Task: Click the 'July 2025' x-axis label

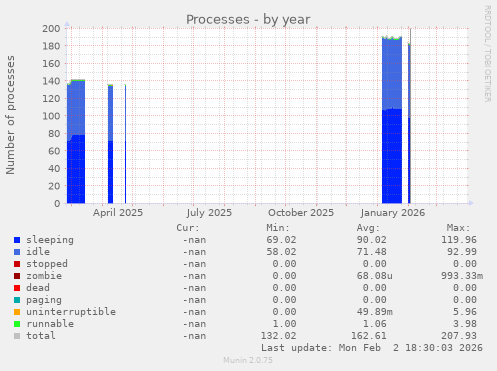Action: pos(209,213)
